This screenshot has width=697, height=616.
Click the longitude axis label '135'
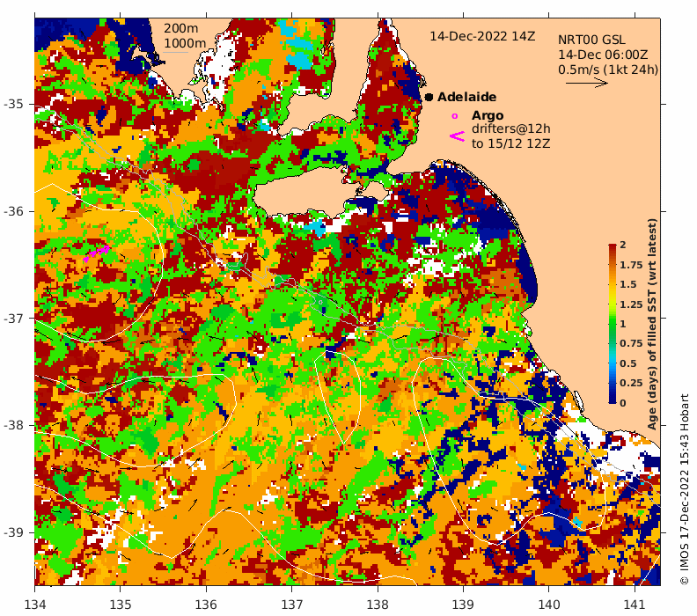click(121, 605)
